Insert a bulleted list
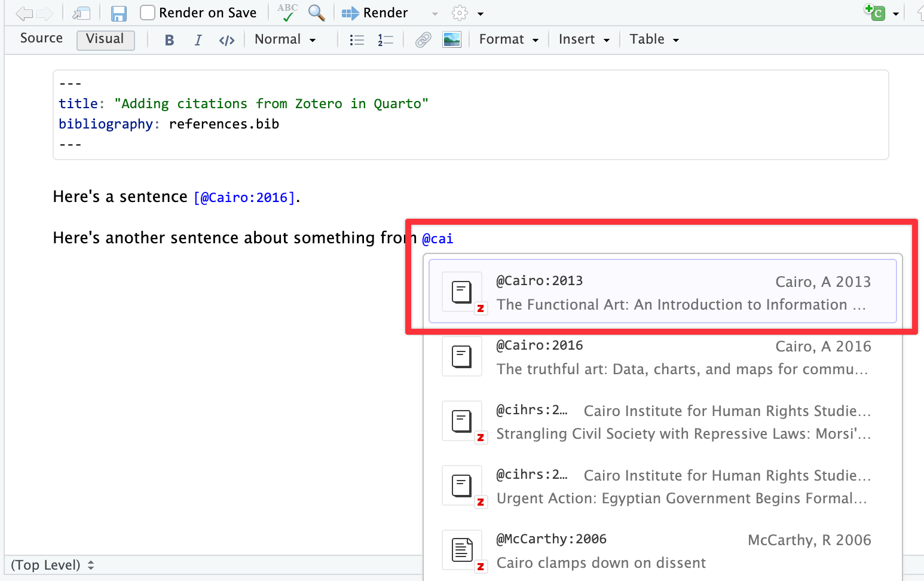Image resolution: width=924 pixels, height=581 pixels. (x=357, y=40)
